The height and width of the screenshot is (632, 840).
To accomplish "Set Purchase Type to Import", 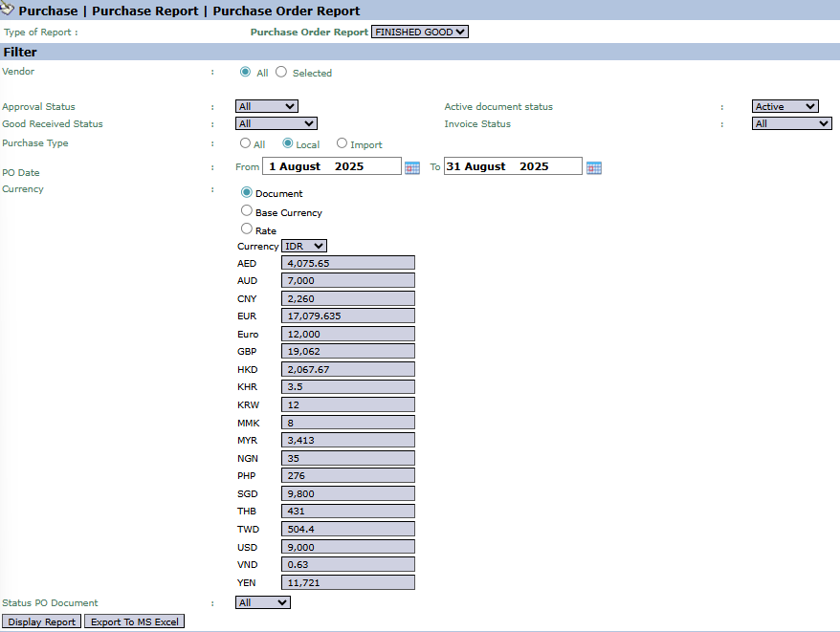I will coord(342,143).
